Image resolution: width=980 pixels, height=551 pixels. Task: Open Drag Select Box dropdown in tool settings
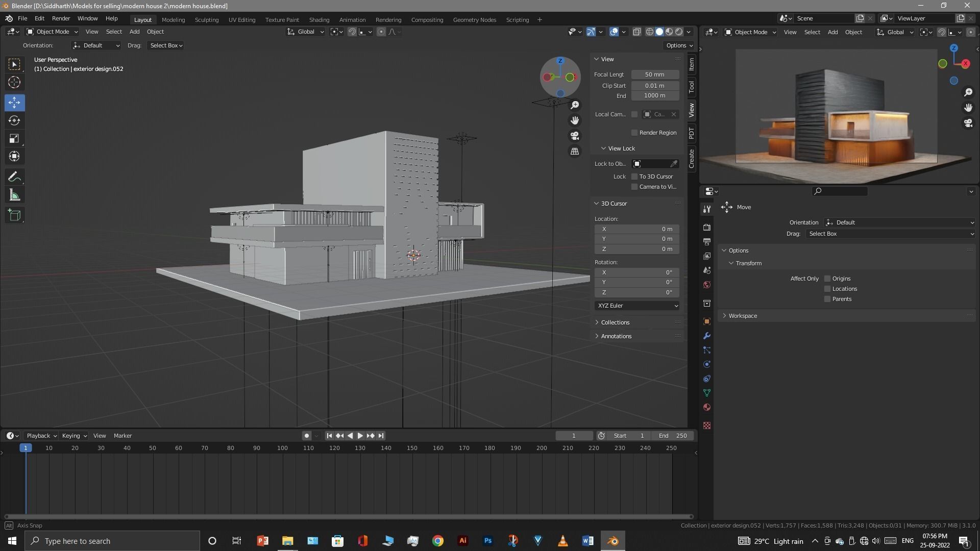pyautogui.click(x=166, y=45)
